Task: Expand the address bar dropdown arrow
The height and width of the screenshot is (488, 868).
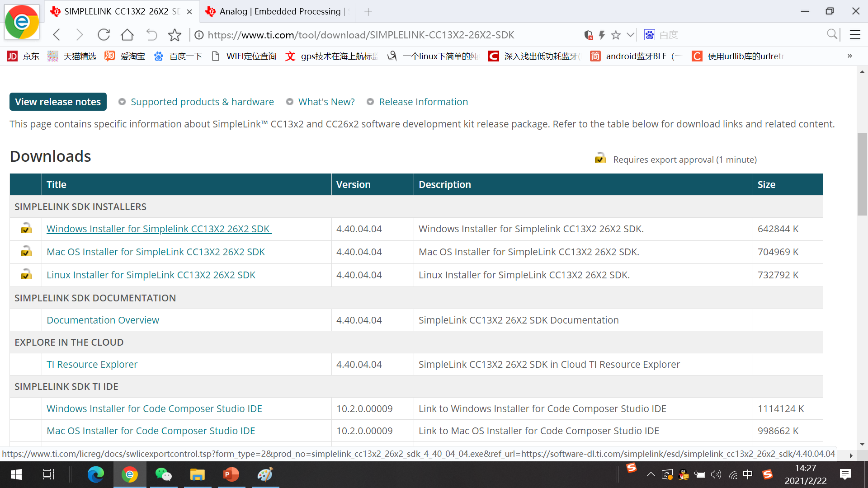Action: 630,35
